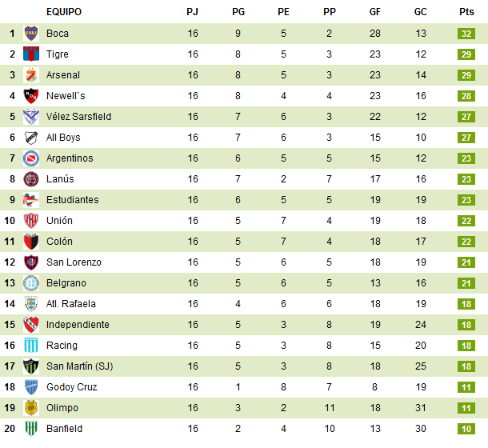Click the Colón team crest icon
The image size is (488, 448).
click(31, 242)
